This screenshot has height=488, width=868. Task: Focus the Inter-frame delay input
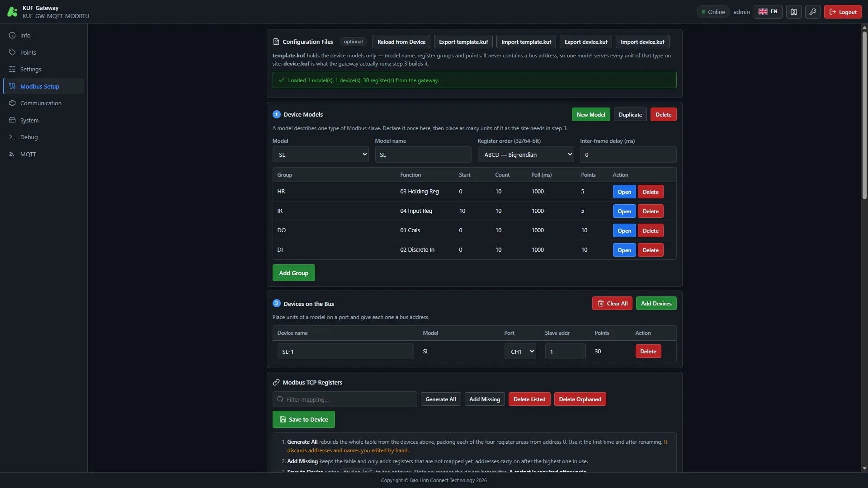[628, 155]
